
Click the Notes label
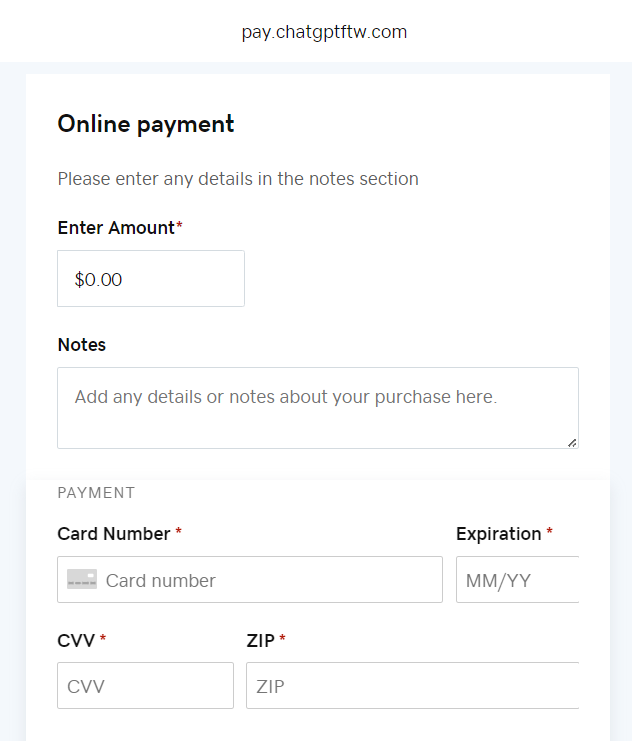click(x=82, y=345)
